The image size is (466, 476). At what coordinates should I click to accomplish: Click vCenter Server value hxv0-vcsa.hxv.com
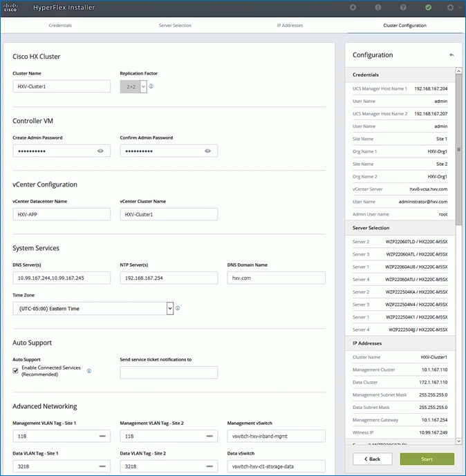pos(429,189)
